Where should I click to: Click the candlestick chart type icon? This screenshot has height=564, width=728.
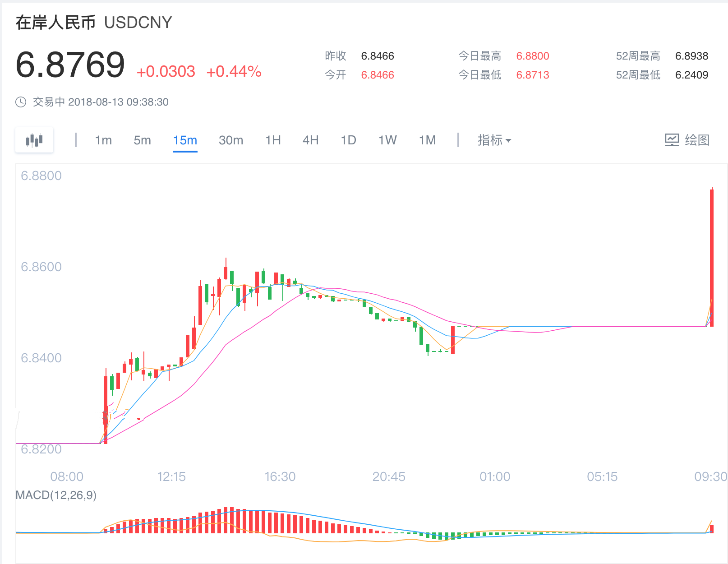(x=34, y=140)
